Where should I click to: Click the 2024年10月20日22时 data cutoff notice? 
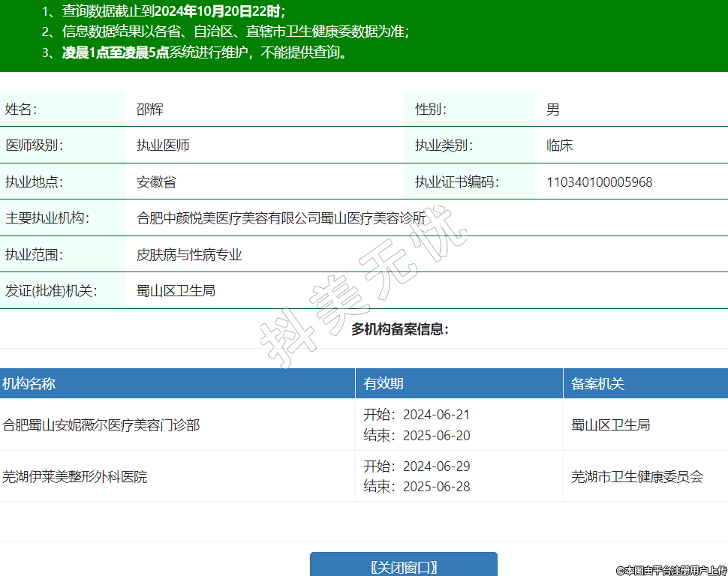[x=218, y=11]
